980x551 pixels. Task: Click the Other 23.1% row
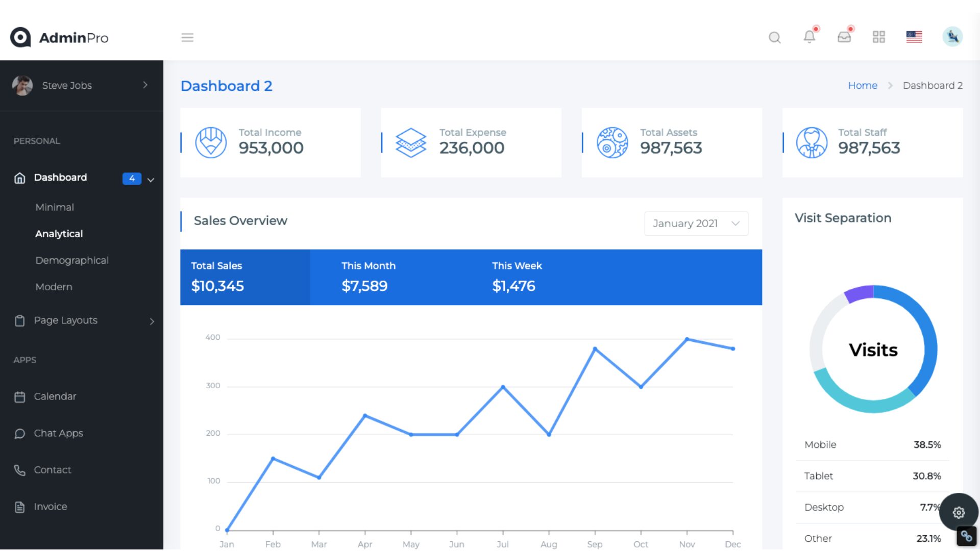point(872,538)
